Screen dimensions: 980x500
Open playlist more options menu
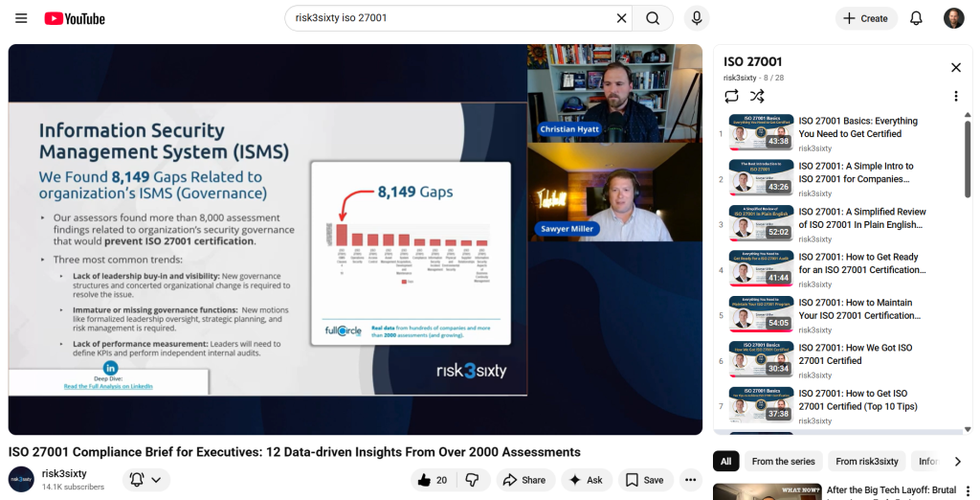point(956,96)
